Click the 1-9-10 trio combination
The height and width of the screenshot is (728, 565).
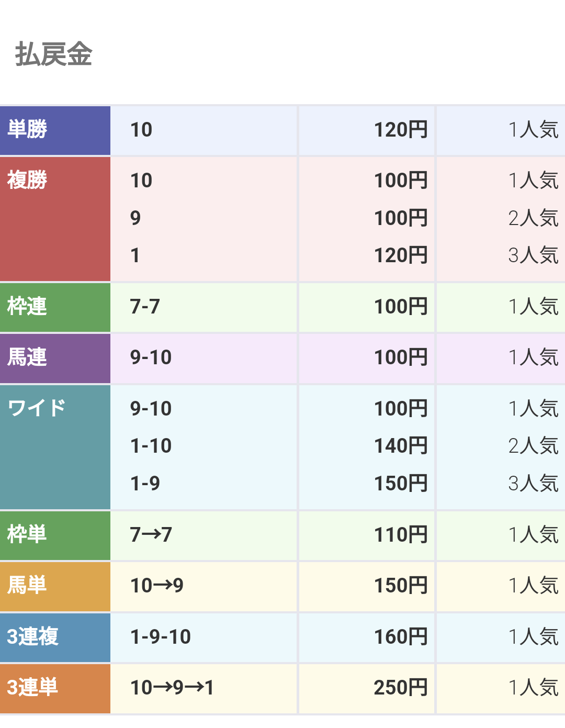161,637
